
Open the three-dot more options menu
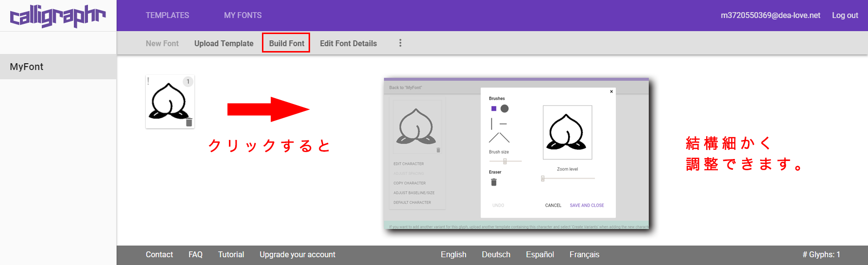coord(400,43)
